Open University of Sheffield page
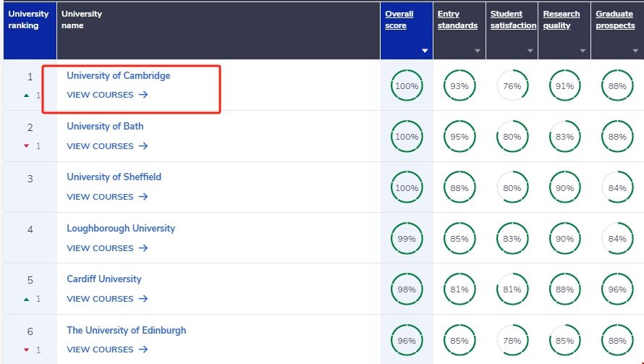Screen dimensions: 644x364 click(114, 177)
